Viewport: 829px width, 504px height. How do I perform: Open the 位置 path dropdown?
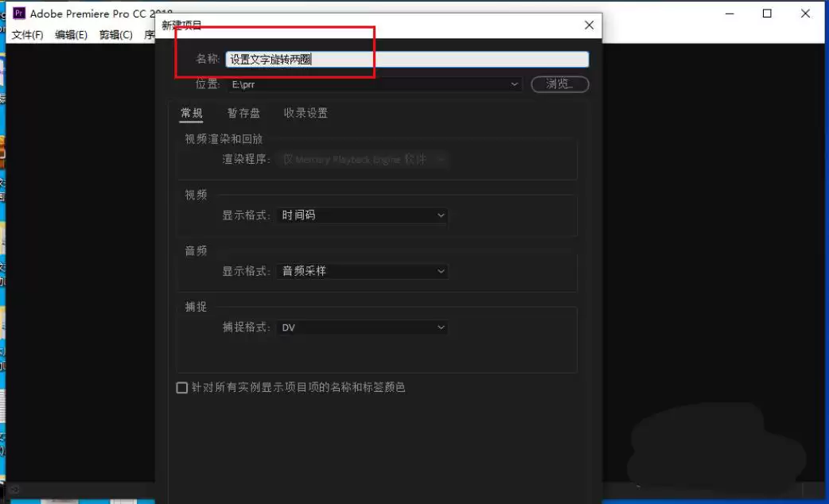tap(375, 84)
